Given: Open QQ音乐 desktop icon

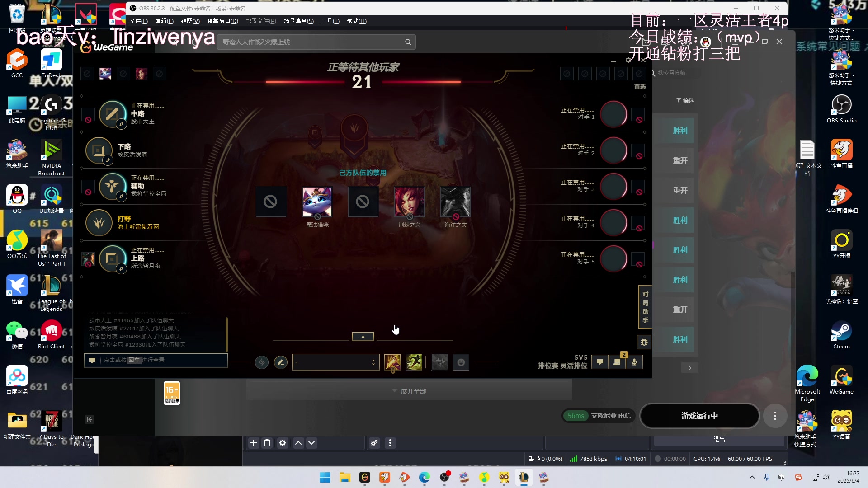Looking at the screenshot, I should [x=17, y=244].
